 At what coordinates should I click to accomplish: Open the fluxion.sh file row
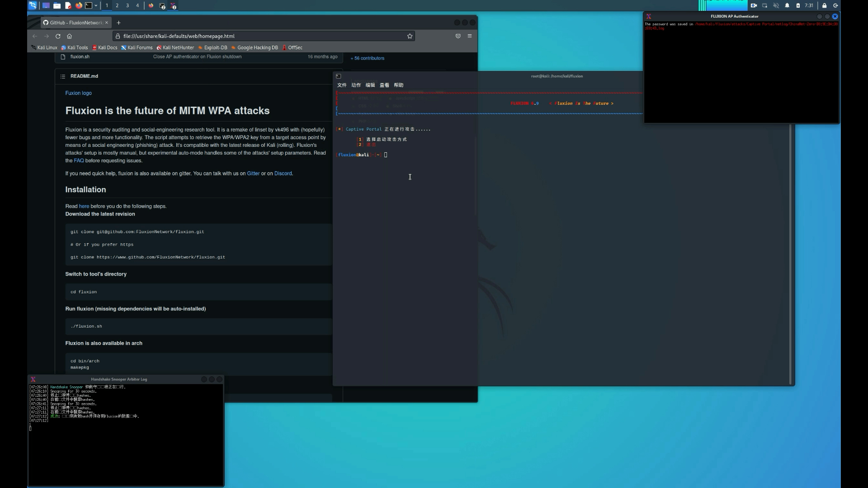point(199,57)
